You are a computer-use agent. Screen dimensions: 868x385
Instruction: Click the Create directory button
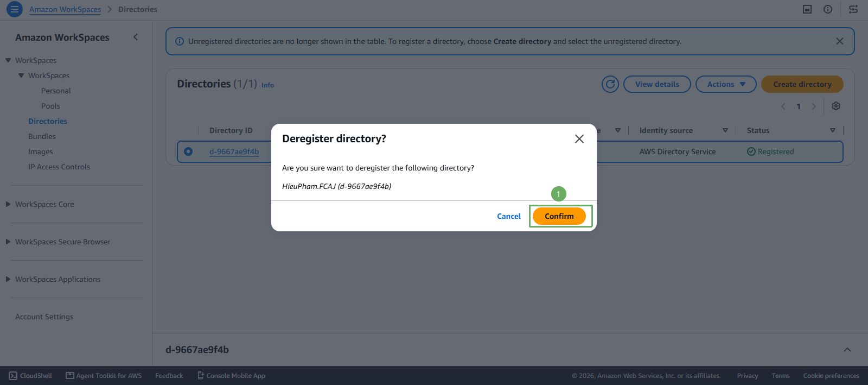point(802,84)
